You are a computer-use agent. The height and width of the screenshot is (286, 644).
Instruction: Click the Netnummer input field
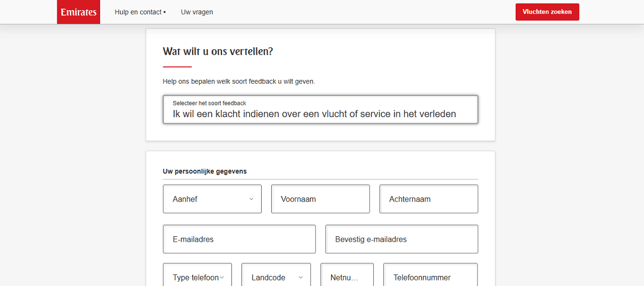coord(347,275)
